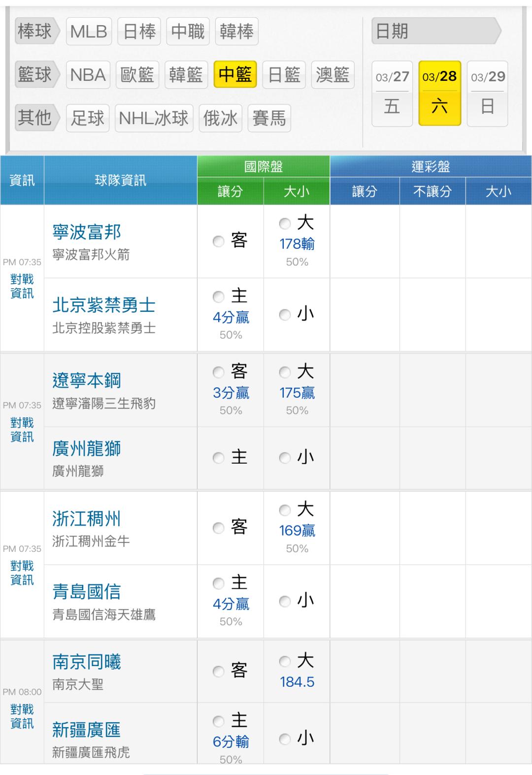Click the 國際盤 column header
This screenshot has height=775, width=532.
click(x=264, y=167)
